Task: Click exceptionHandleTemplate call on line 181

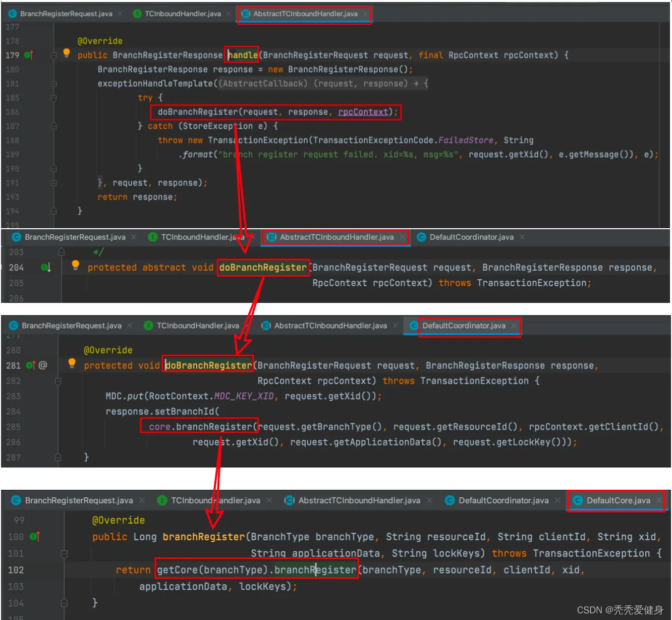Action: pyautogui.click(x=155, y=84)
